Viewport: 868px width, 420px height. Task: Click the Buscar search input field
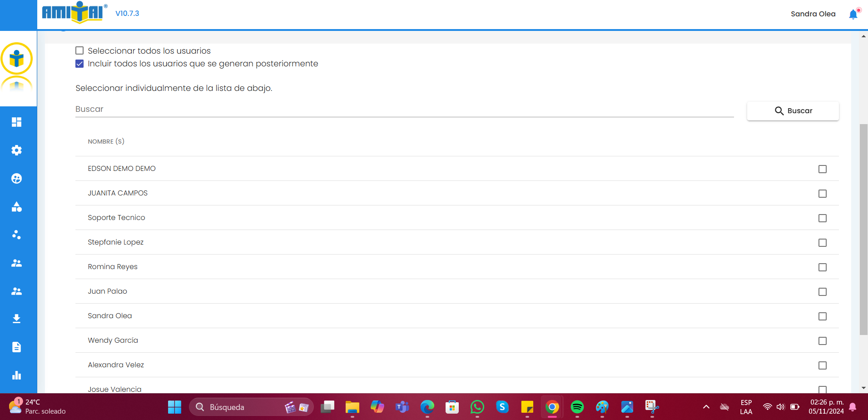(404, 109)
